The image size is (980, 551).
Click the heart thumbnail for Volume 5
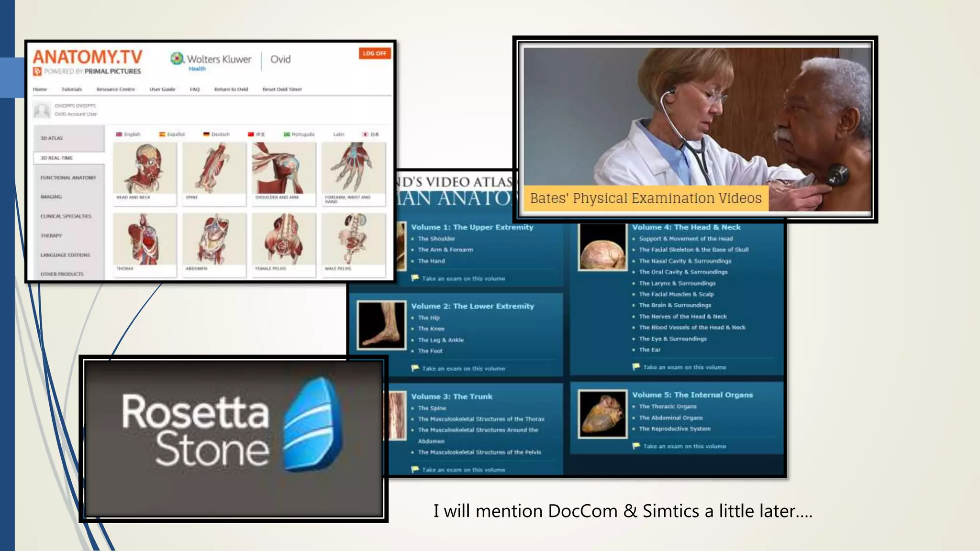[602, 414]
